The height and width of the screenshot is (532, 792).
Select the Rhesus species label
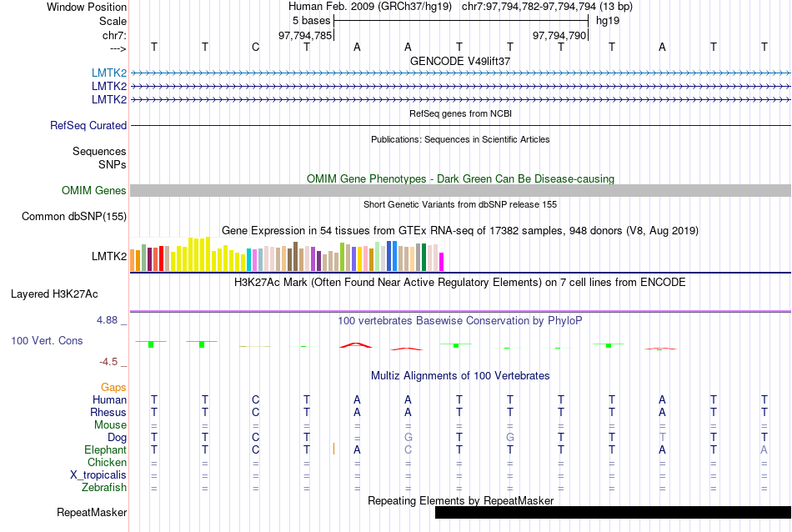[108, 412]
